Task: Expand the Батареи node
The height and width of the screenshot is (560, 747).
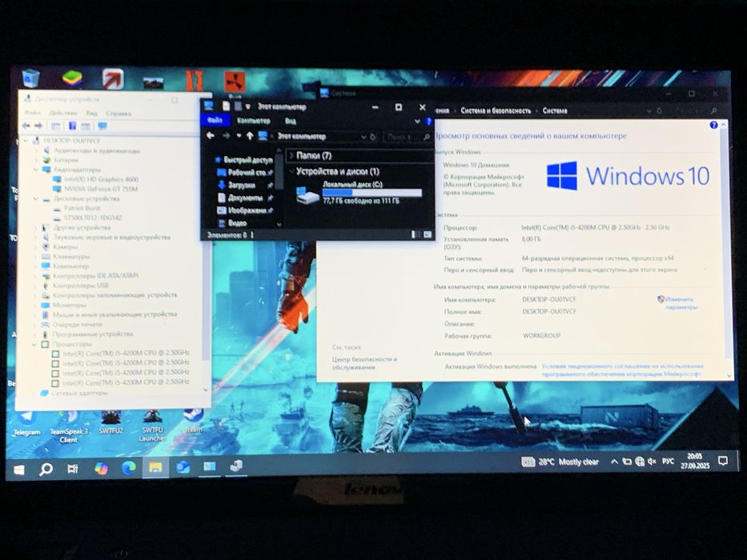Action: coord(36,160)
